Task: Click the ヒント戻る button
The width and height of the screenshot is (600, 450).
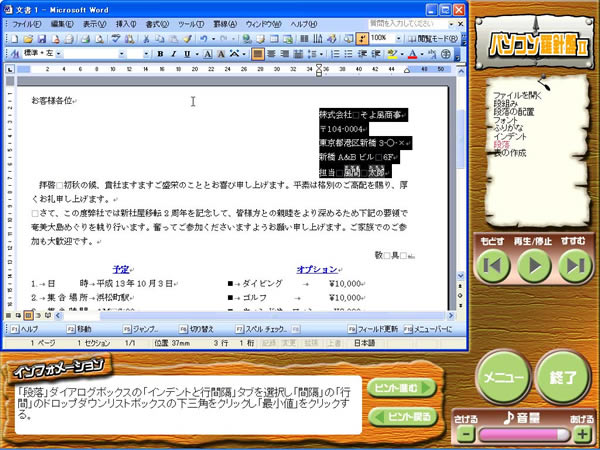Action: pos(403,416)
